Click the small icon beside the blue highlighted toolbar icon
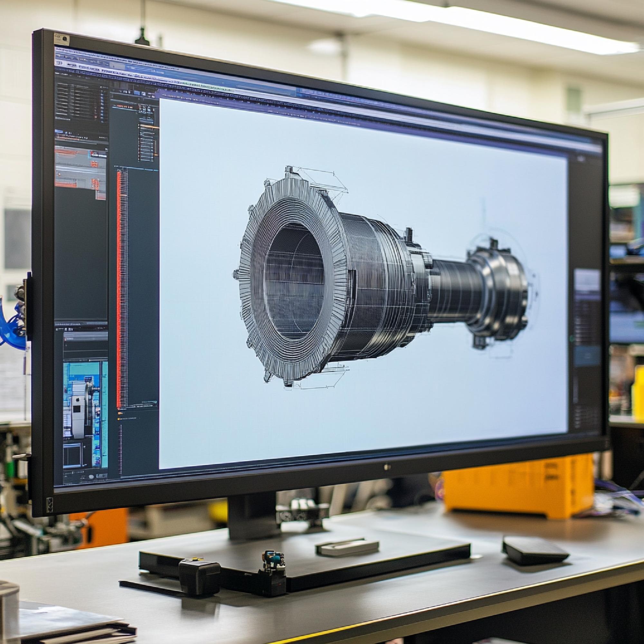644x644 pixels. click(x=144, y=93)
